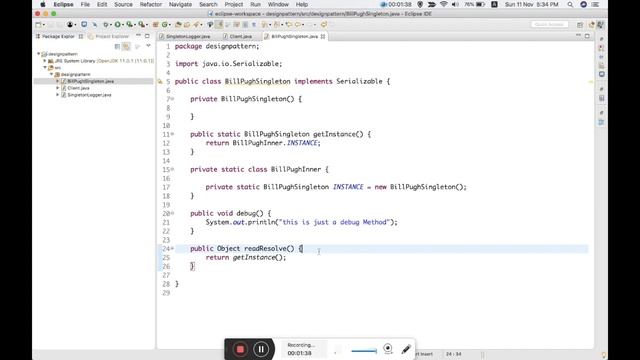
Task: Minimize the editor area
Action: click(578, 36)
